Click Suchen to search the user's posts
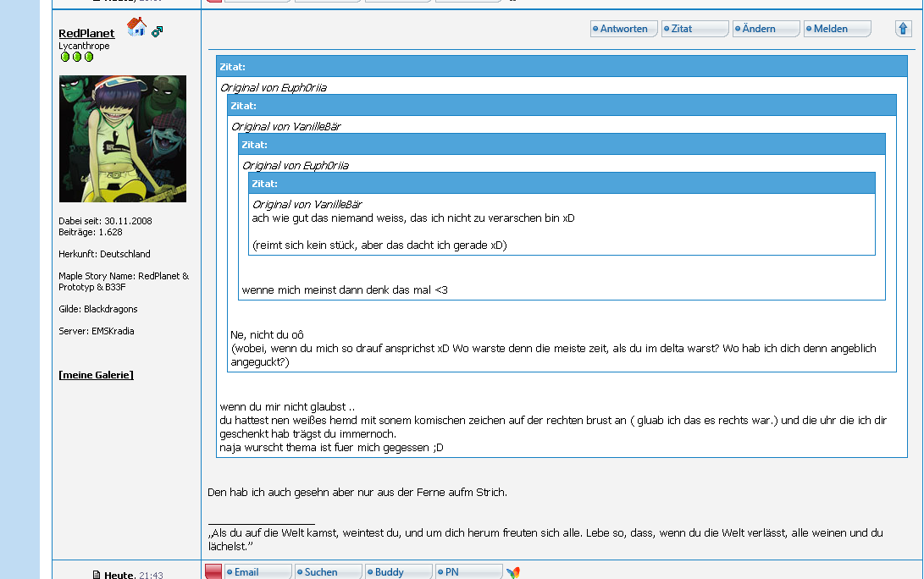924x579 pixels. point(328,572)
